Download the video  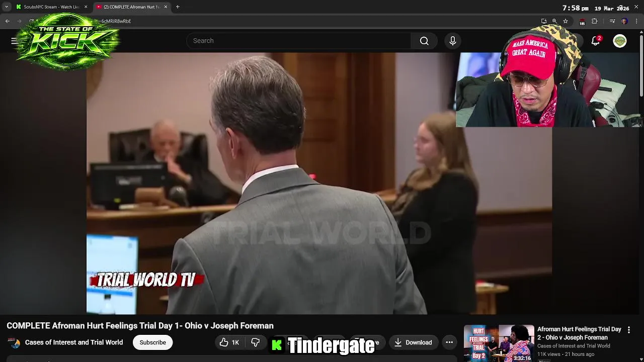tap(413, 342)
